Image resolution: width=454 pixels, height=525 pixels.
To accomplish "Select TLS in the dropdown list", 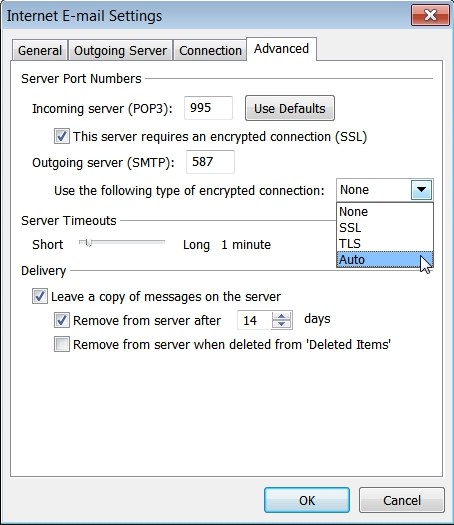I will (385, 243).
